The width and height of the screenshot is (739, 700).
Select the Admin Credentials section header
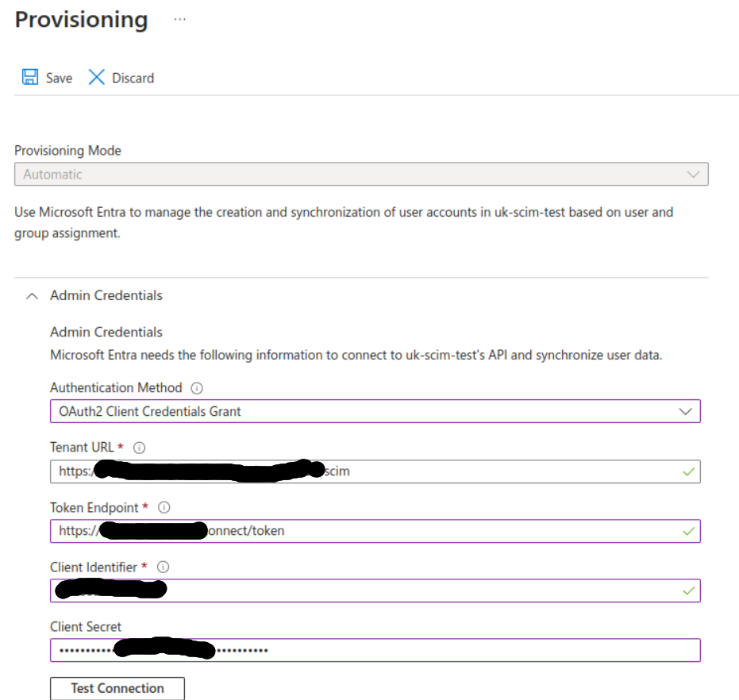(106, 295)
